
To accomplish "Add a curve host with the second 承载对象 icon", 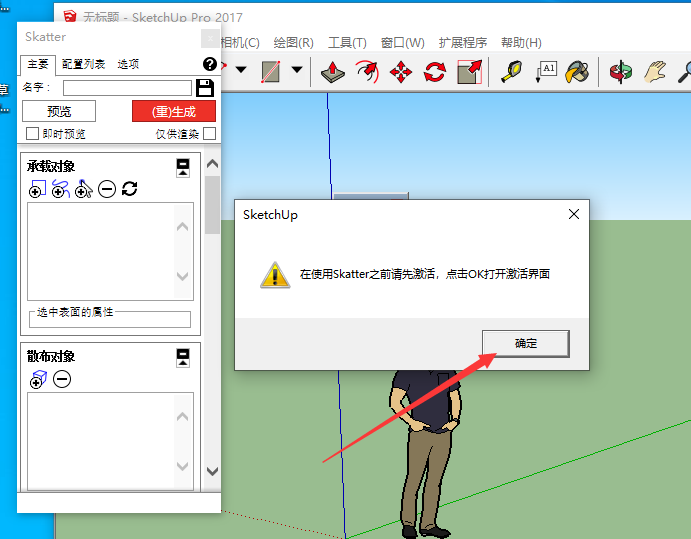I will click(x=60, y=189).
